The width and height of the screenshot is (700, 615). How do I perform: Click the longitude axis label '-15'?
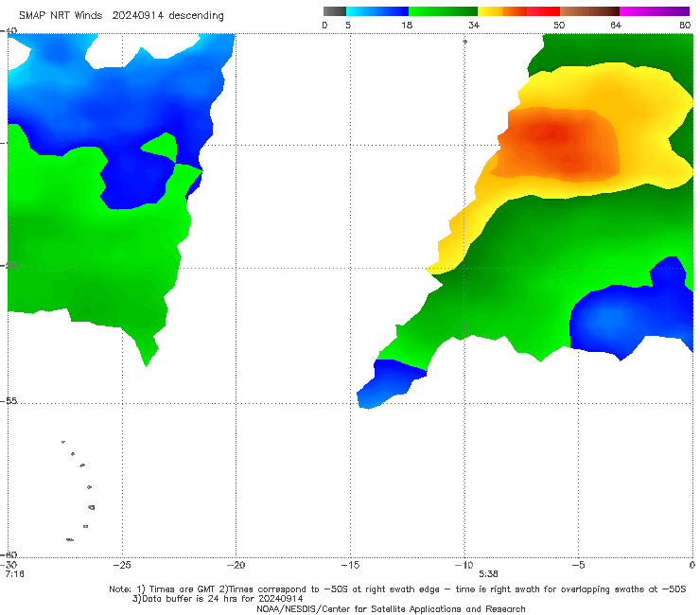[x=350, y=565]
